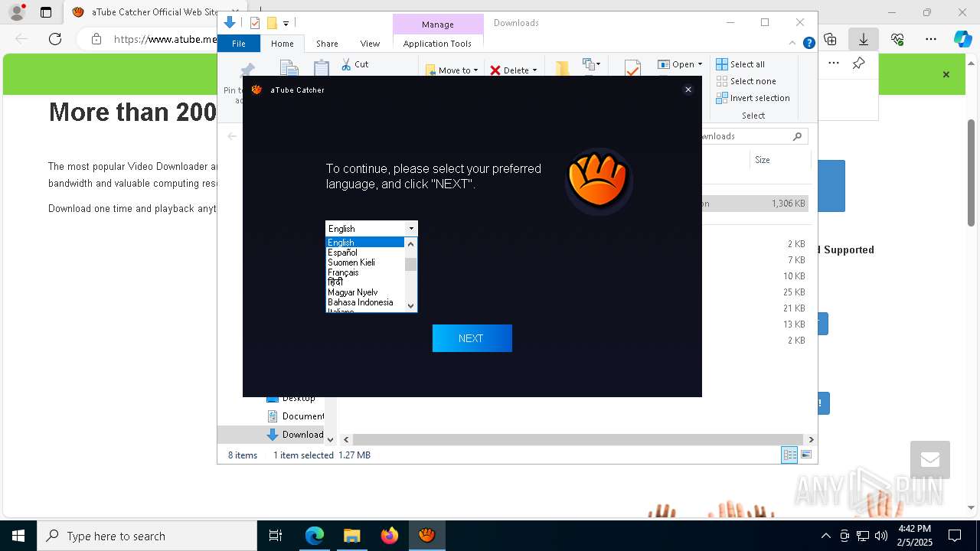Click the Edge profile avatar icon
Viewport: 980px width, 551px height.
tap(17, 12)
